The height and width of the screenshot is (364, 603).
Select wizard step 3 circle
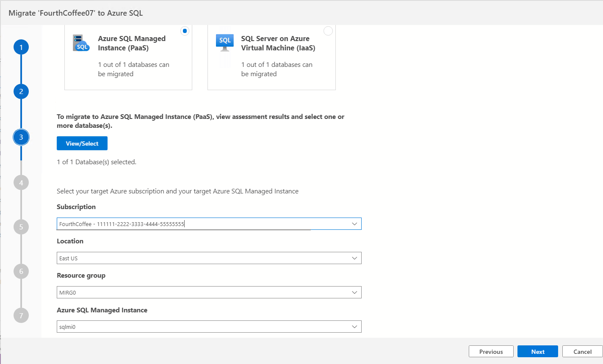[21, 137]
